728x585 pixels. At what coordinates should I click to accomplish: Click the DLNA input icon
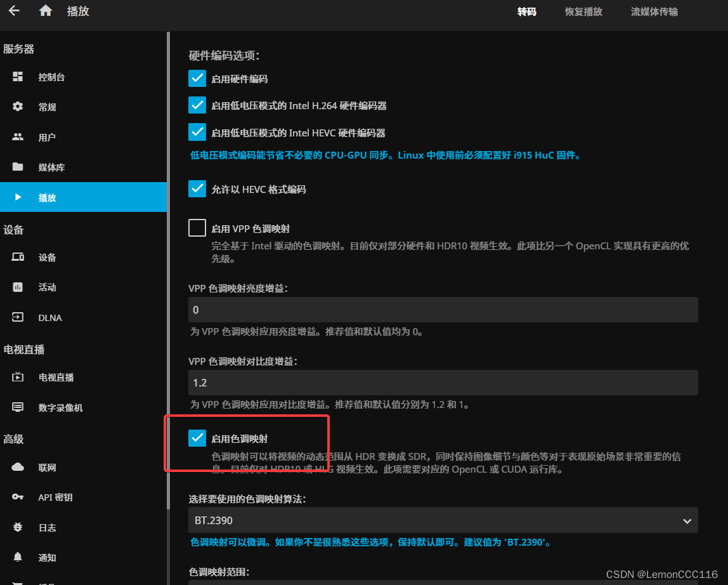pyautogui.click(x=18, y=317)
